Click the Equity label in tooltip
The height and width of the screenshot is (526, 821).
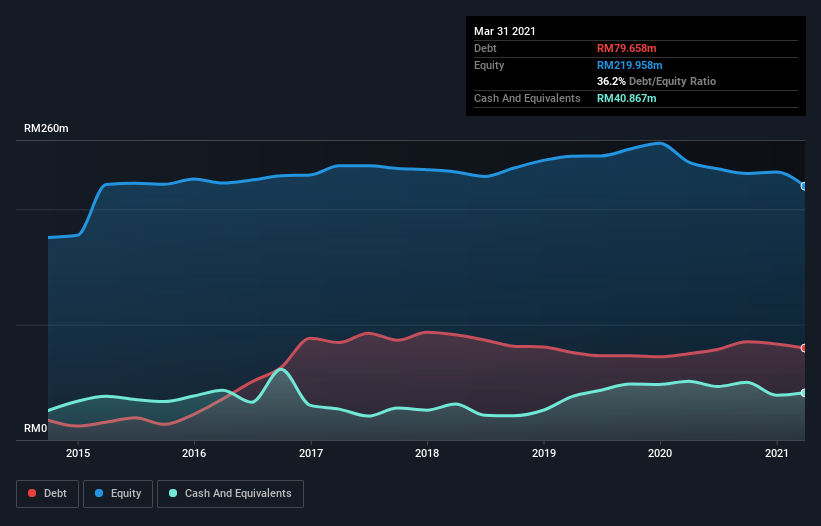[489, 65]
